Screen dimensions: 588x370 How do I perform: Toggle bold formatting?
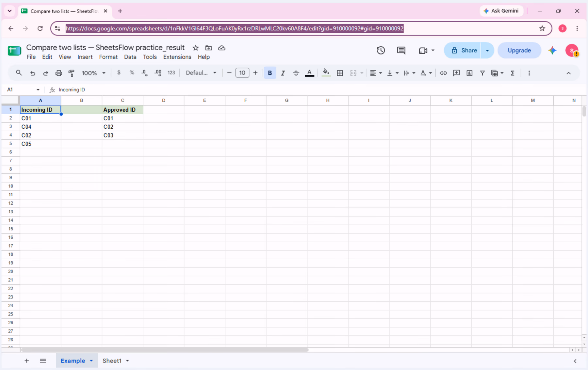pos(270,73)
